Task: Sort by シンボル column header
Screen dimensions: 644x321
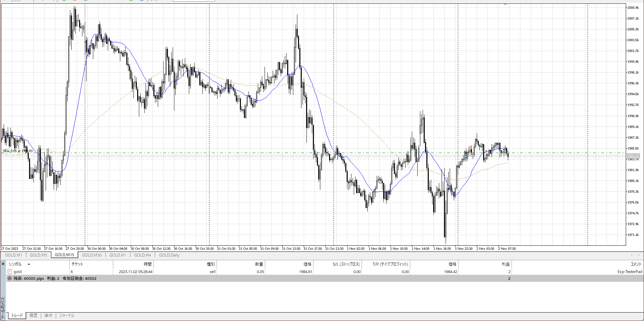Action: (x=15, y=264)
